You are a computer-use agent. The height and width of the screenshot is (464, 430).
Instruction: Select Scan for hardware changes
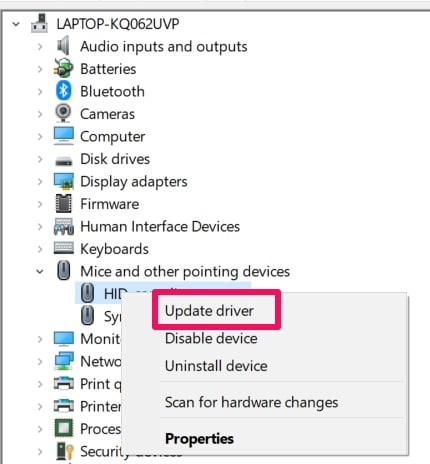coord(251,402)
